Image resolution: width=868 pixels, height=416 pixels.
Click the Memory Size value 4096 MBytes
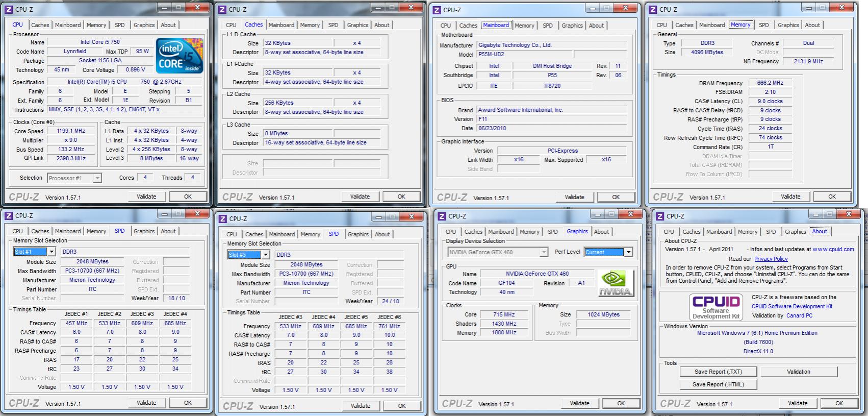point(707,52)
